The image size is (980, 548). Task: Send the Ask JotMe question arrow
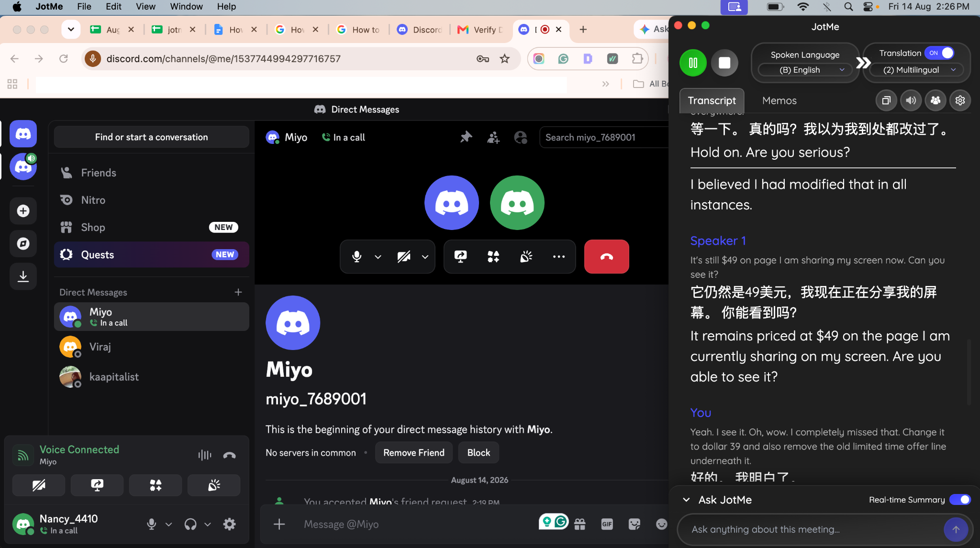click(956, 529)
